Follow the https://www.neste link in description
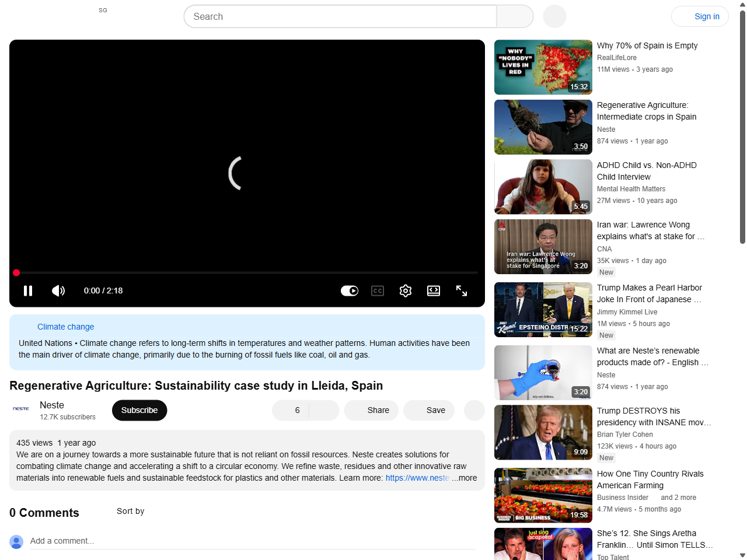 417,478
